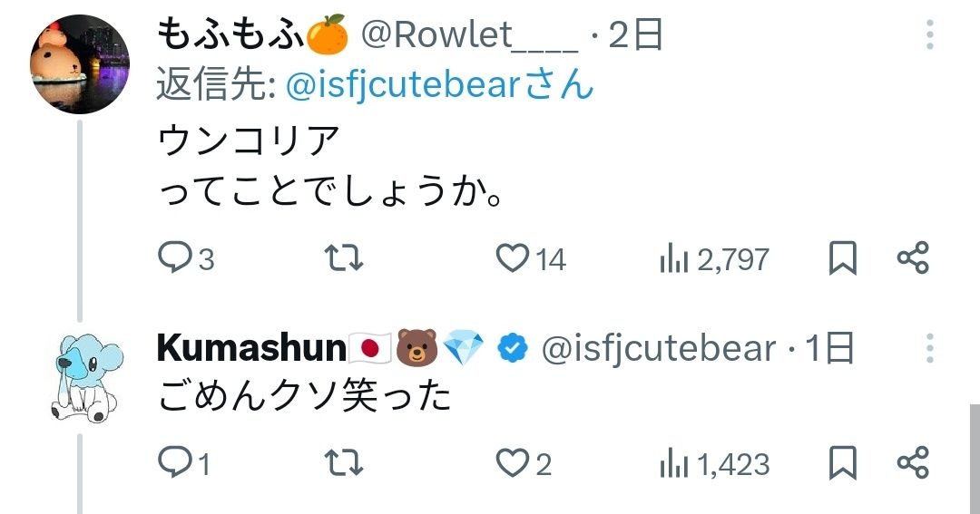Image resolution: width=980 pixels, height=514 pixels.
Task: Click Kumashun's blue verified badge
Action: 514,349
